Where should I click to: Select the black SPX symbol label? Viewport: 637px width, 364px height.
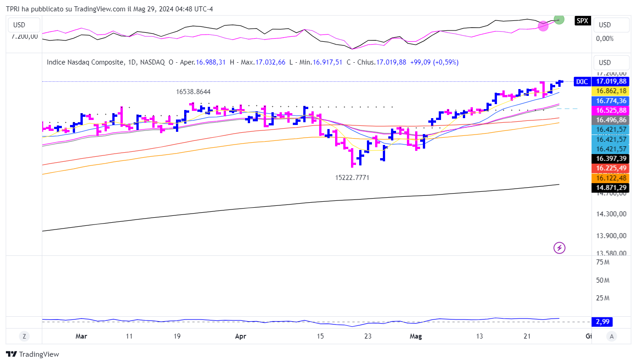point(582,20)
